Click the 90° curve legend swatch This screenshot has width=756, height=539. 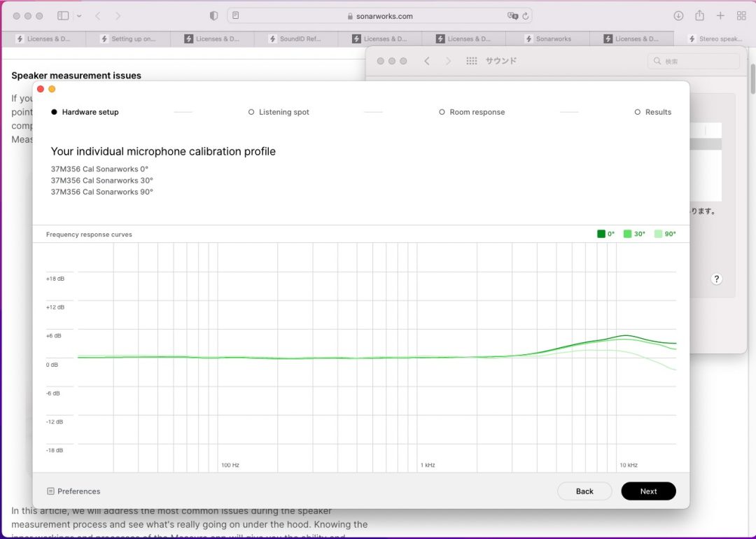click(658, 234)
